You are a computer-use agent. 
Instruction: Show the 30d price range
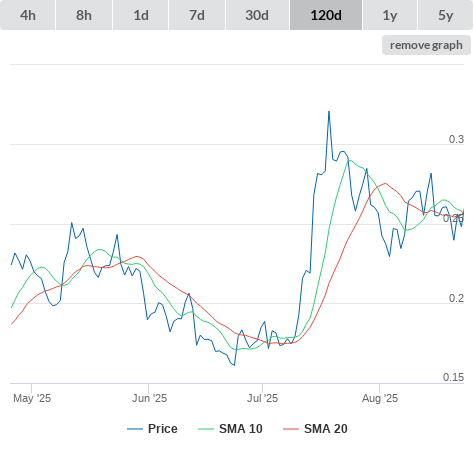coord(257,15)
